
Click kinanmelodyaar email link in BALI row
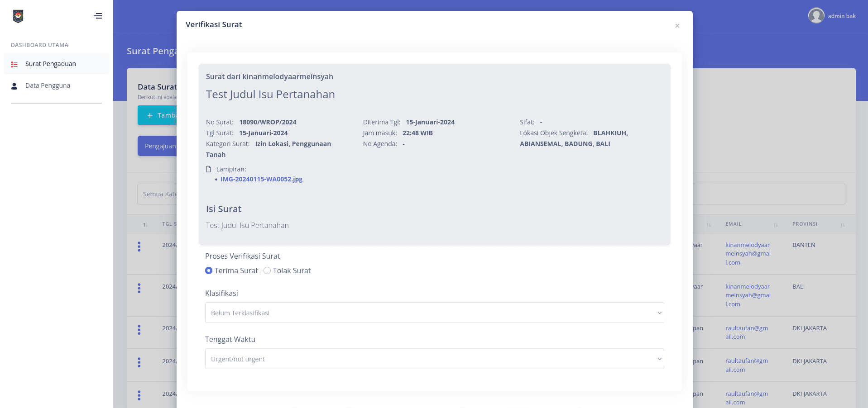pos(748,295)
